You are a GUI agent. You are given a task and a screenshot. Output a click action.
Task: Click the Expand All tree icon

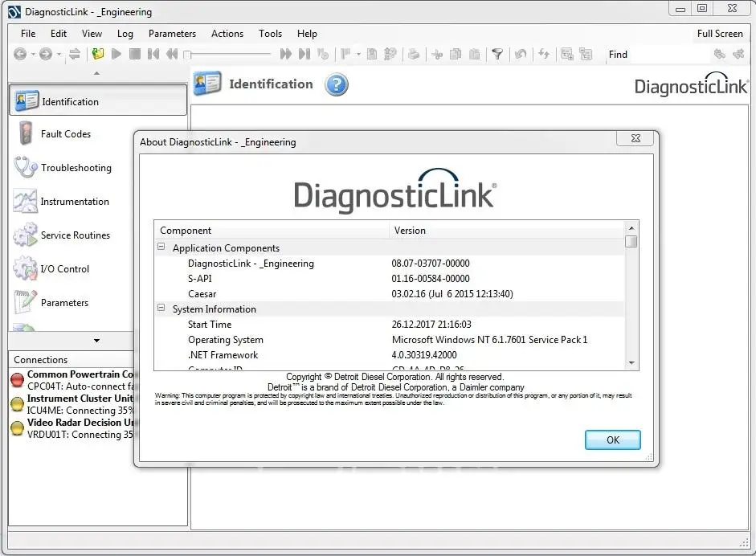pos(567,54)
